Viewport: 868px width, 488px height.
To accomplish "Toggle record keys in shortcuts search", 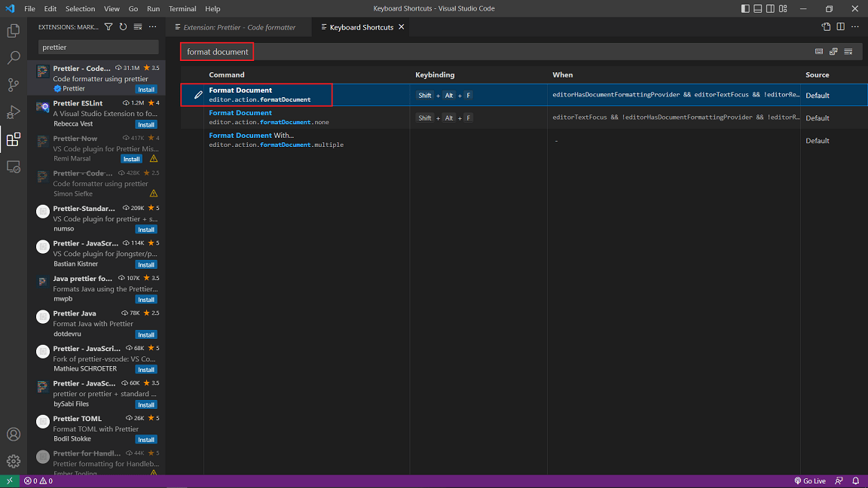I will coord(819,51).
